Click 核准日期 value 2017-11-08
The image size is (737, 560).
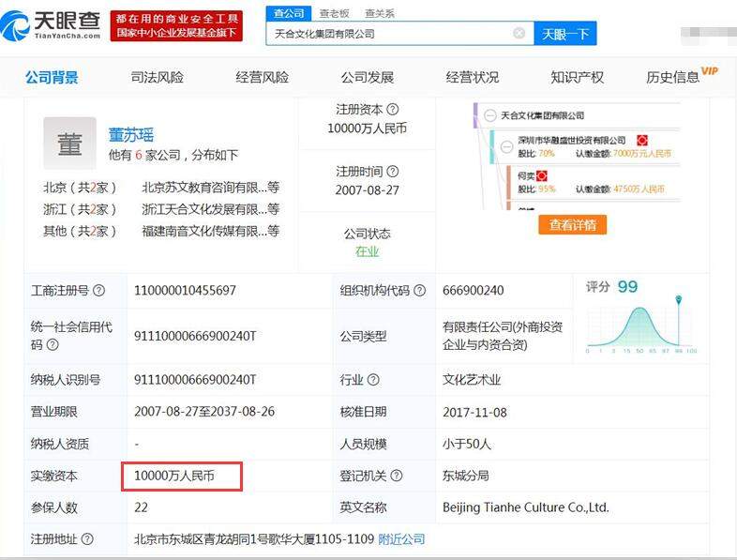pos(474,413)
